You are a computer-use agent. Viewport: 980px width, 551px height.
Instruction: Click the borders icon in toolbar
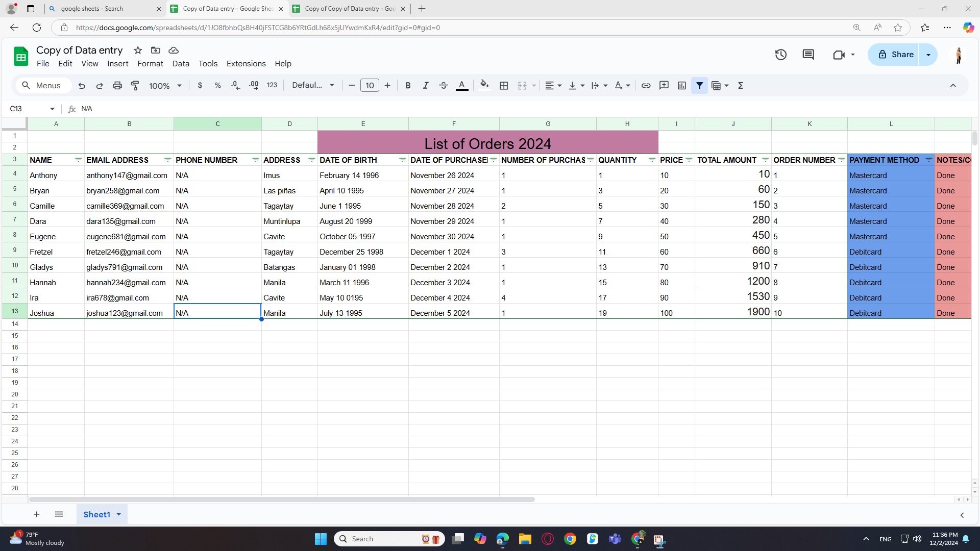click(x=504, y=86)
